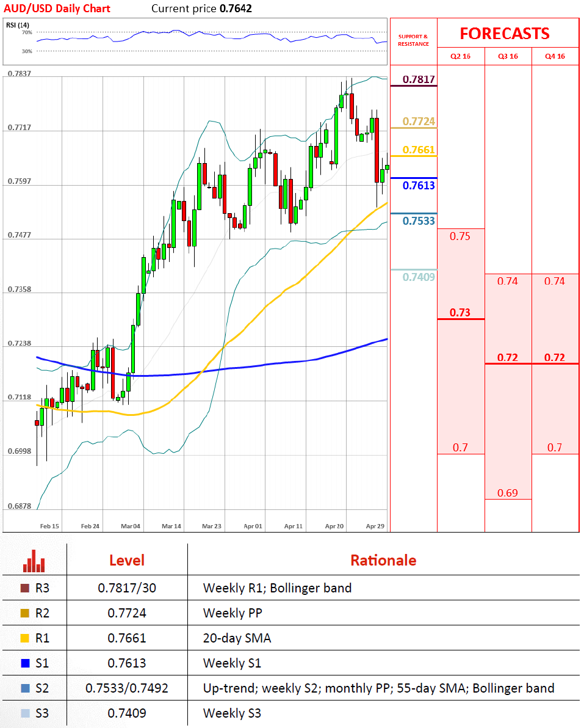Click the 0.7724 level cell in the table

pos(127,613)
